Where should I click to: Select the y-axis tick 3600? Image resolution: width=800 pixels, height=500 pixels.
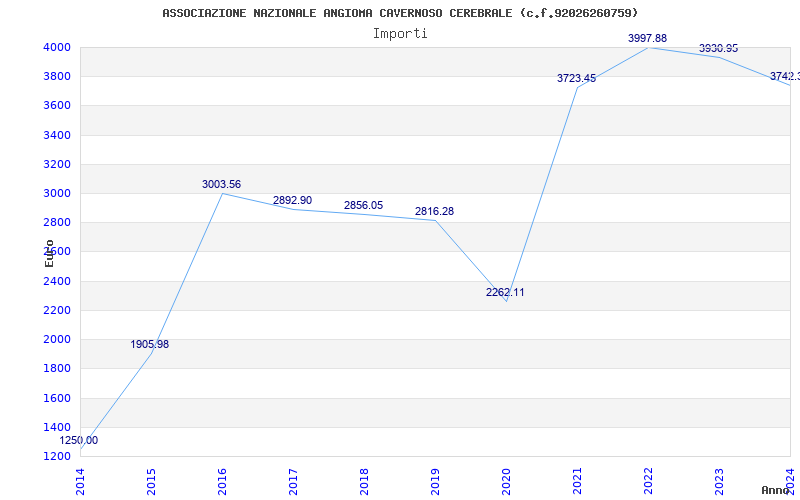click(57, 106)
